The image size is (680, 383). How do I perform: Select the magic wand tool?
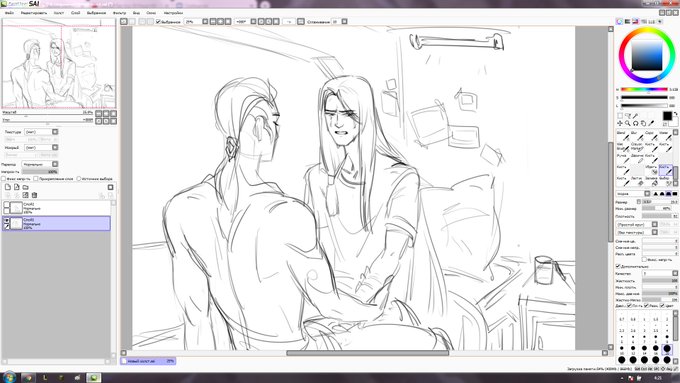pyautogui.click(x=635, y=116)
